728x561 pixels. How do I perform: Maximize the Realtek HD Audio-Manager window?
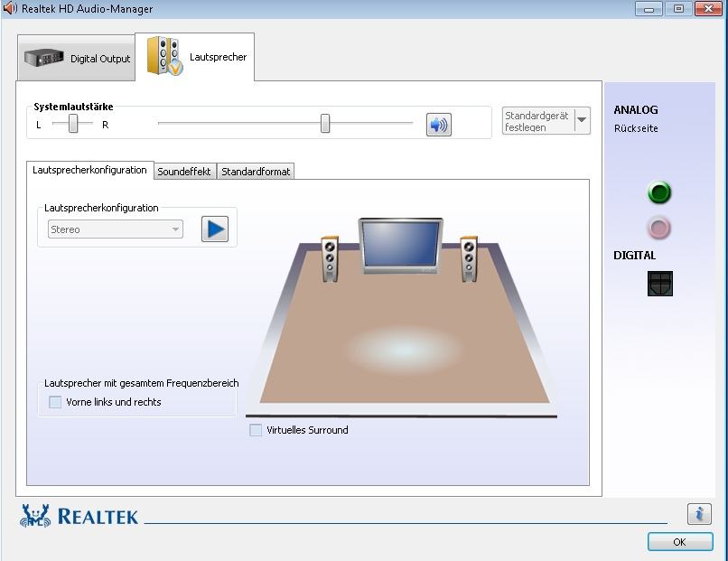678,8
